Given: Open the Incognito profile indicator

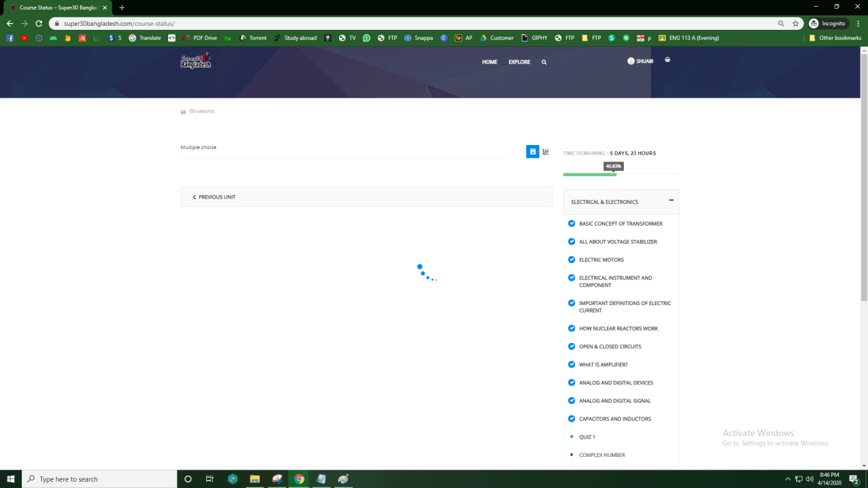Looking at the screenshot, I should click(x=828, y=23).
